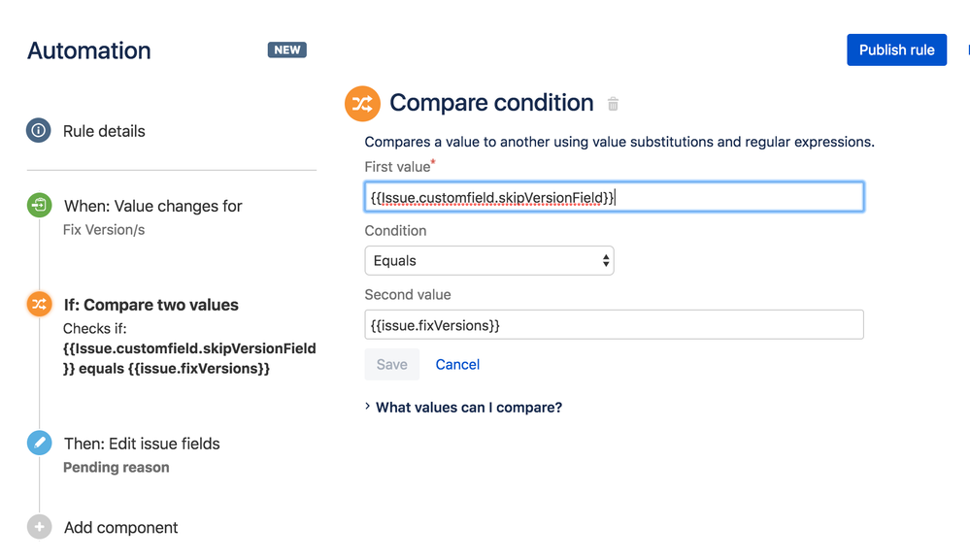Click the chevron beside 'What values can I compare?'
The height and width of the screenshot is (560, 970).
(368, 408)
